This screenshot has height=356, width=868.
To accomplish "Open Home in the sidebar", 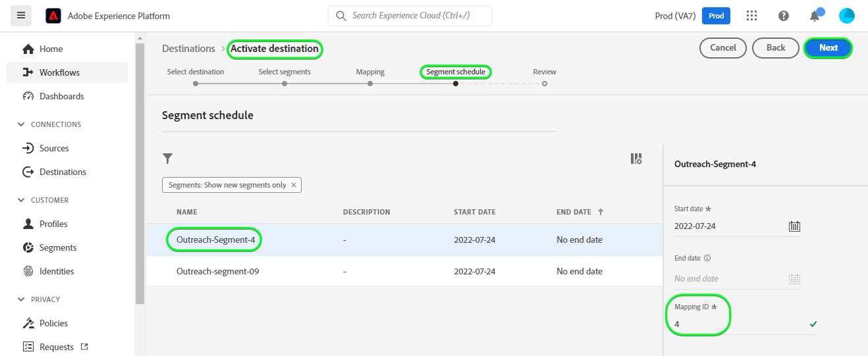I will point(67,49).
